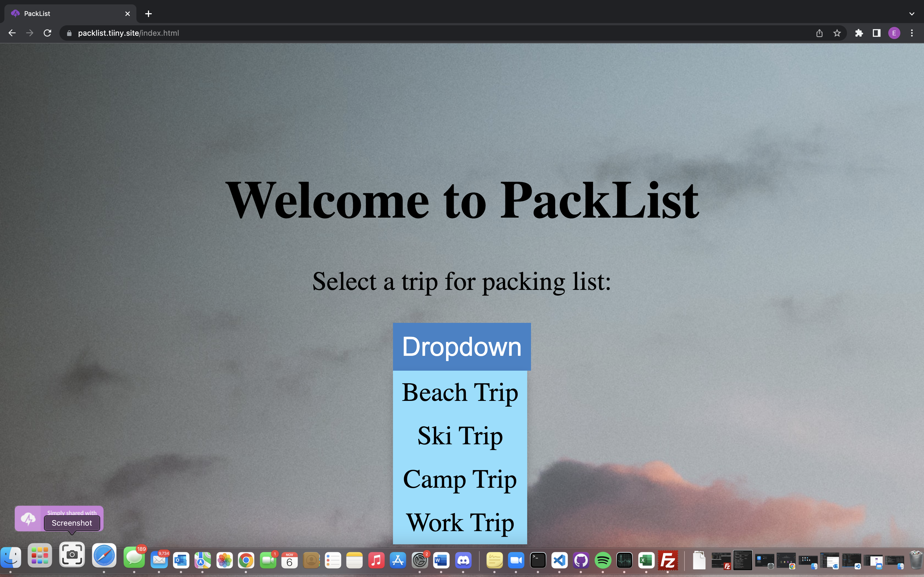Click the Dropdown button
The image size is (924, 577).
coord(462,346)
